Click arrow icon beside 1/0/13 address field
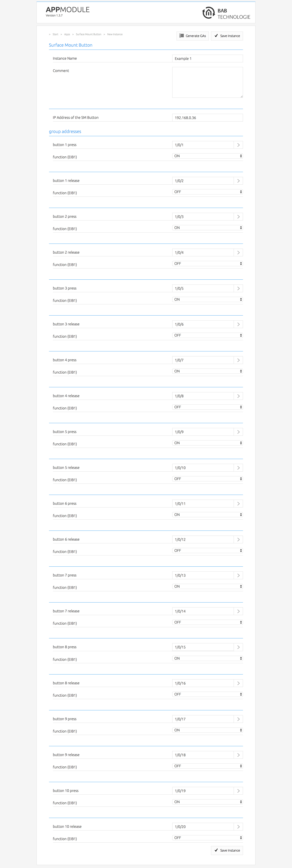Viewport: 292px width, 868px height. (x=238, y=575)
